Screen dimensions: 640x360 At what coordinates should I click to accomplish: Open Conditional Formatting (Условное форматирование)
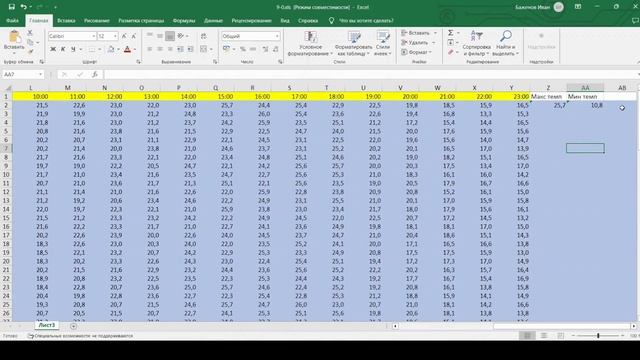pyautogui.click(x=310, y=43)
